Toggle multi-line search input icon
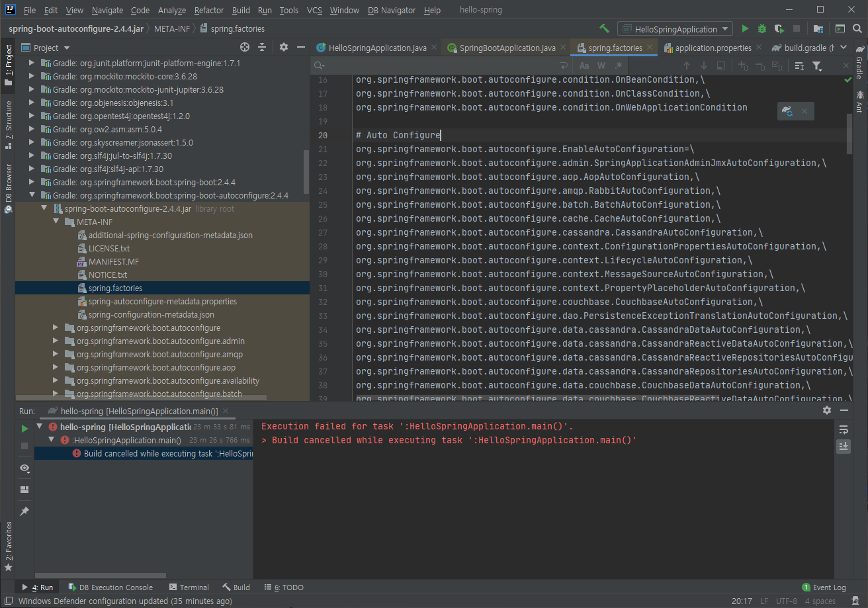This screenshot has height=608, width=868. (563, 65)
